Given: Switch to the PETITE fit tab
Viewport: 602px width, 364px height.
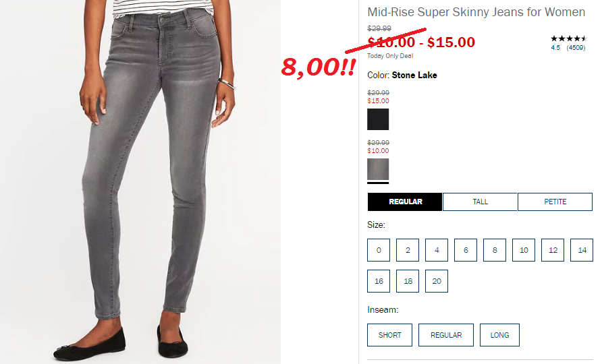Looking at the screenshot, I should [x=555, y=202].
